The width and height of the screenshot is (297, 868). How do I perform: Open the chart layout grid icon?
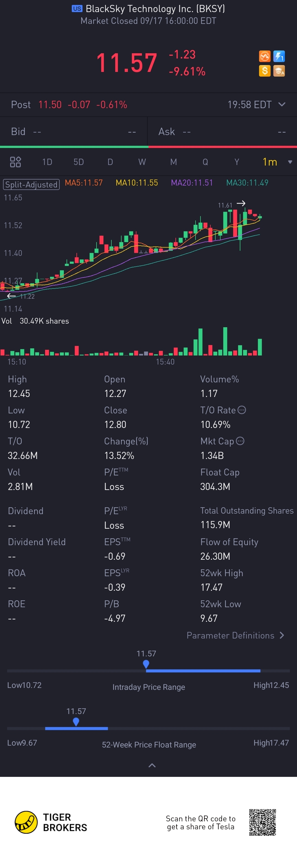click(15, 162)
